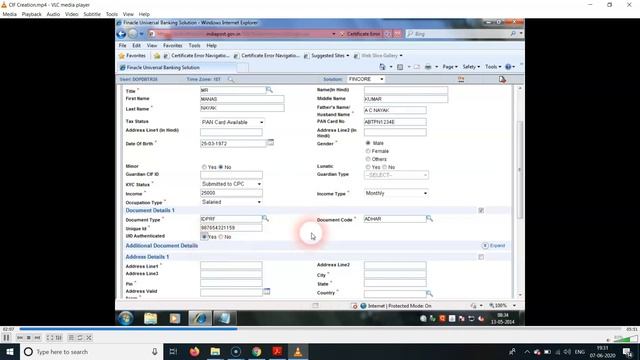This screenshot has height=360, width=640.
Task: Open the VLC Tools menu
Action: [x=112, y=14]
